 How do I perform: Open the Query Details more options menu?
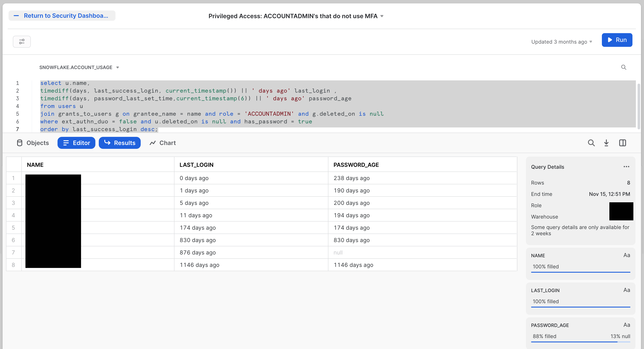point(626,167)
